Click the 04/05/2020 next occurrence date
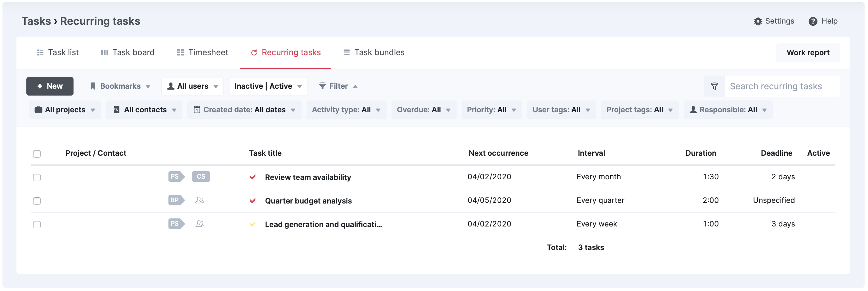This screenshot has width=868, height=291. tap(489, 200)
